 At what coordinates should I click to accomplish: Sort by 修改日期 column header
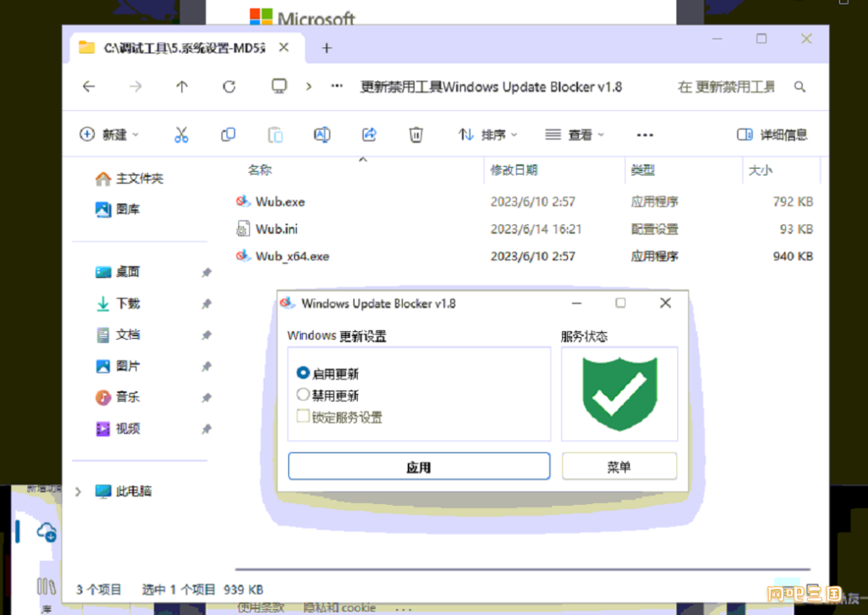click(514, 169)
